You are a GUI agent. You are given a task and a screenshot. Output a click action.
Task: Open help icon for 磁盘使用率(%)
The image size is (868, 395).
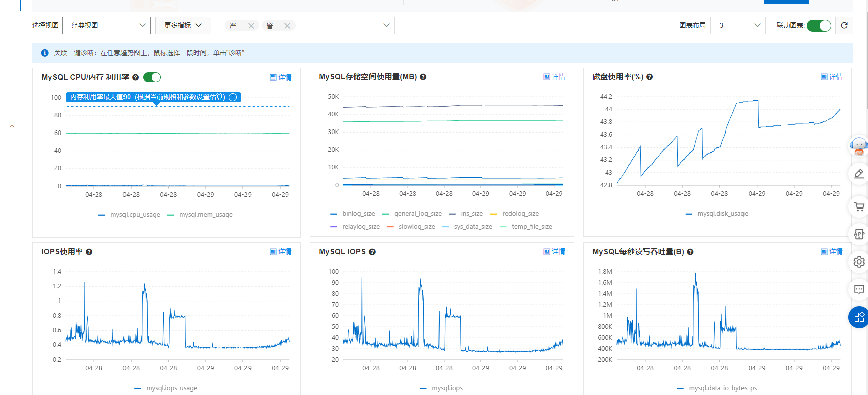649,77
